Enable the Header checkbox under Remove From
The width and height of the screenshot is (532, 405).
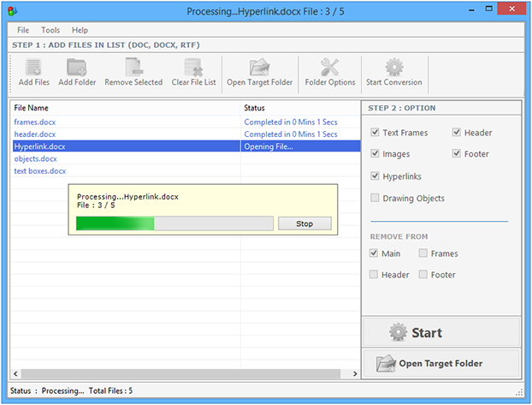pos(374,274)
